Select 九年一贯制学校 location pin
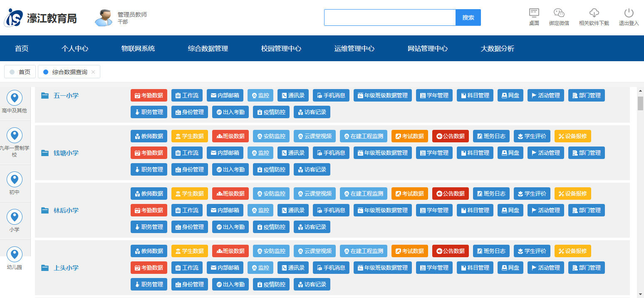This screenshot has width=644, height=298. coord(15,135)
